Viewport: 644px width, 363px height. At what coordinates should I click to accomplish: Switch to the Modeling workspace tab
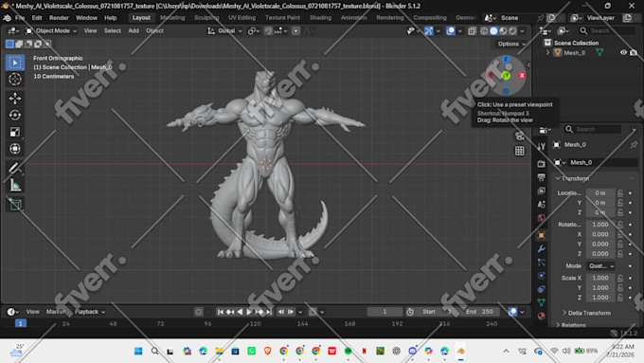click(172, 18)
